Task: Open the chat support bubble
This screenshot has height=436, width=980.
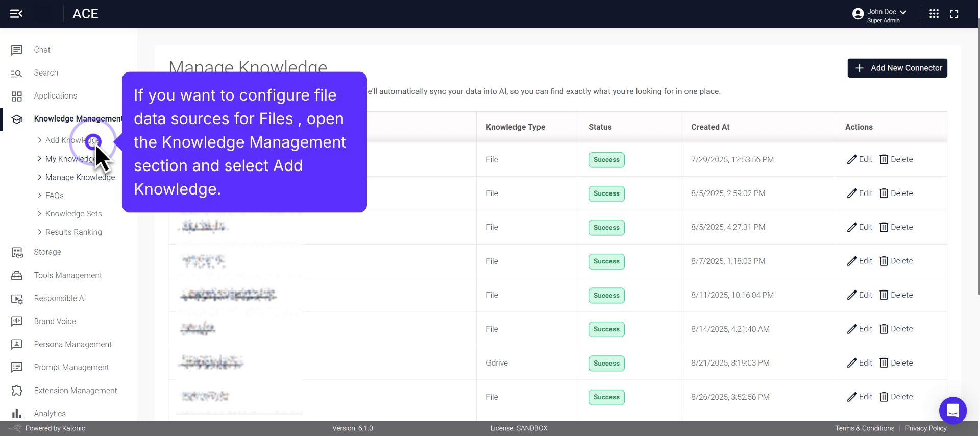Action: (x=952, y=410)
